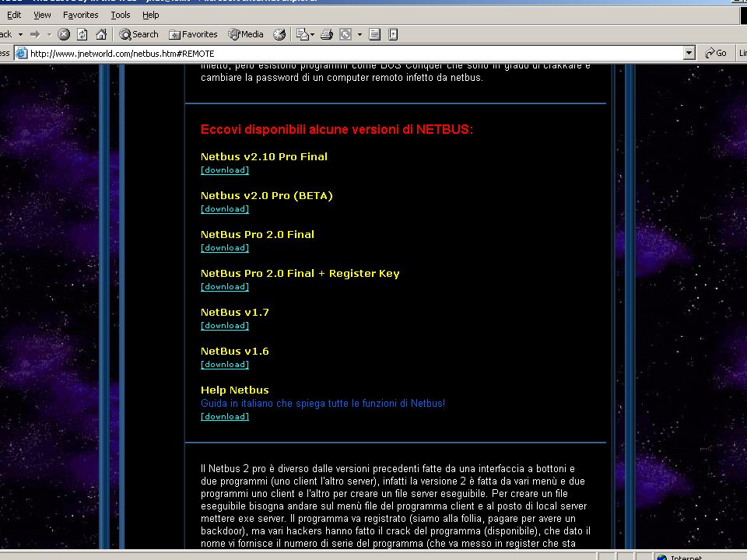Expand the address bar URL dropdown
Image resolution: width=747 pixels, height=560 pixels.
(x=689, y=54)
